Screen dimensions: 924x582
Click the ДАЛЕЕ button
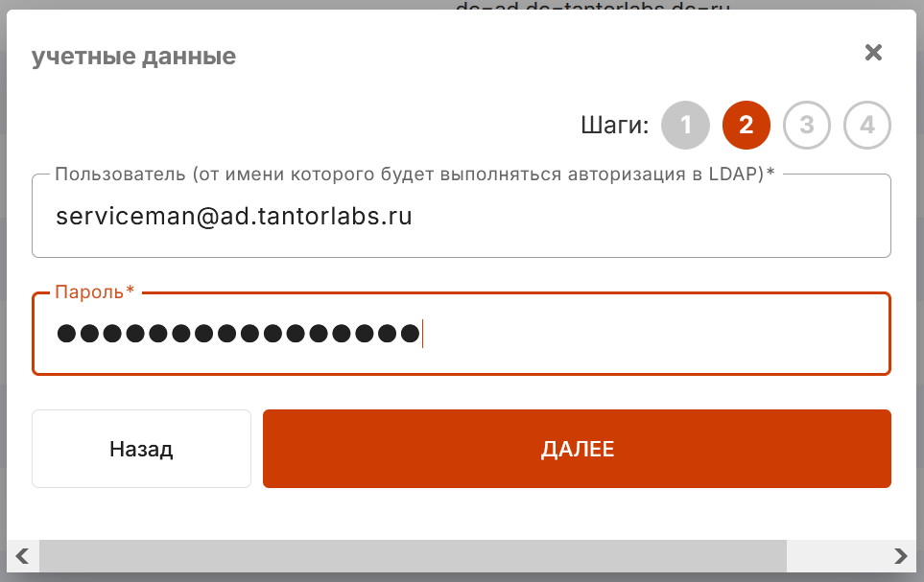tap(577, 449)
